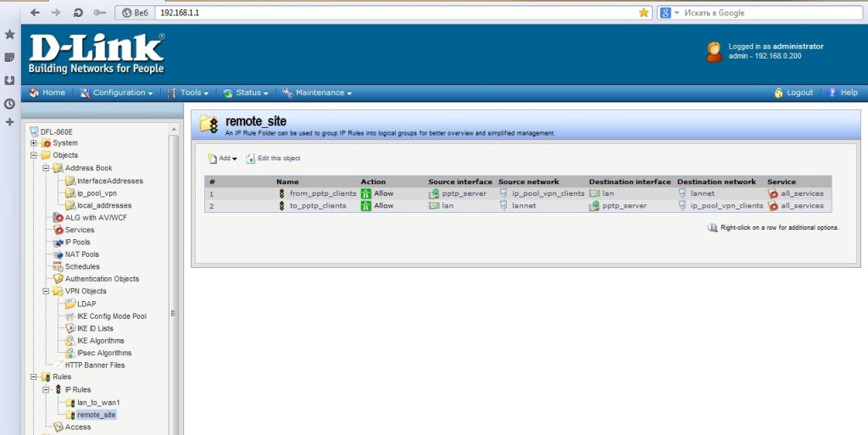Click the Name column header
This screenshot has width=868, height=435.
click(x=287, y=181)
